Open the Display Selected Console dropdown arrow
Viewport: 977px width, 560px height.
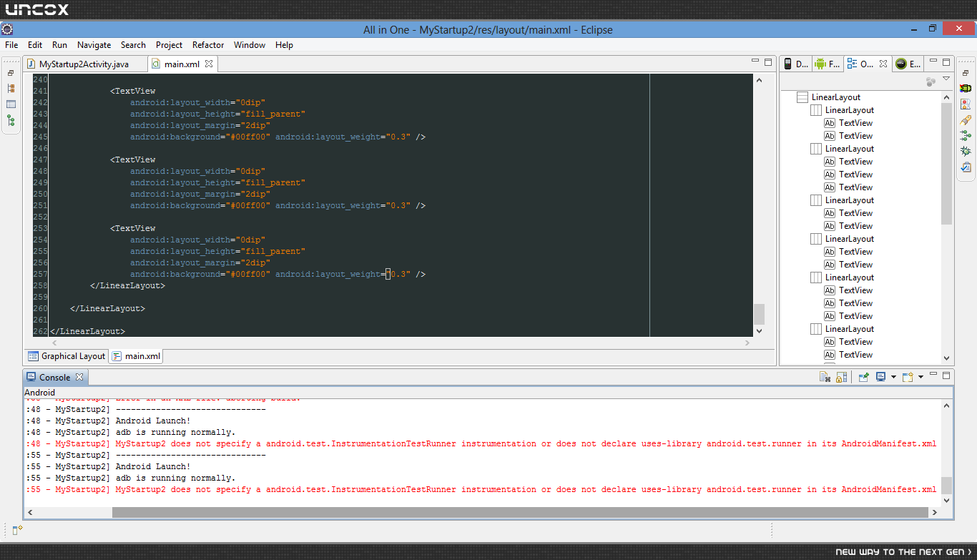click(893, 377)
